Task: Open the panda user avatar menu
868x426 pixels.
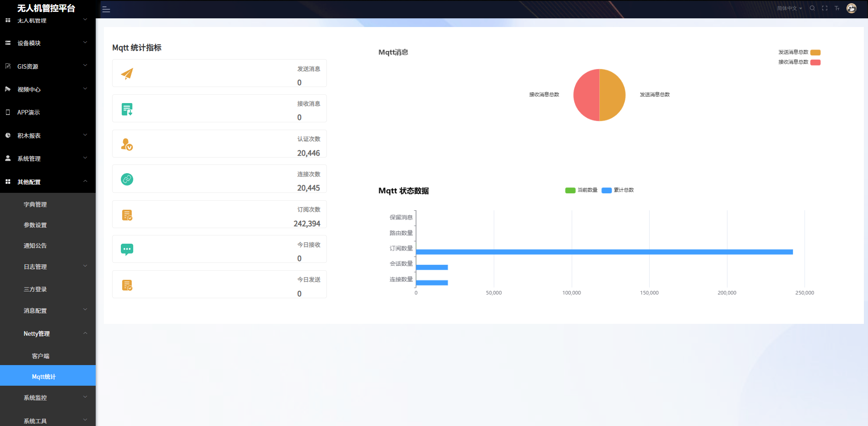Action: pos(852,8)
